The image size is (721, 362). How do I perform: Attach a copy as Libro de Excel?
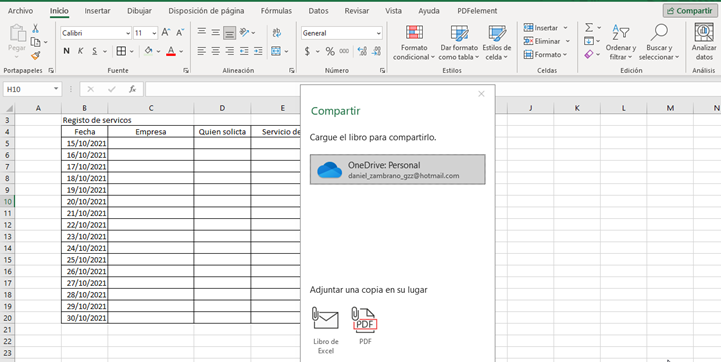(326, 331)
